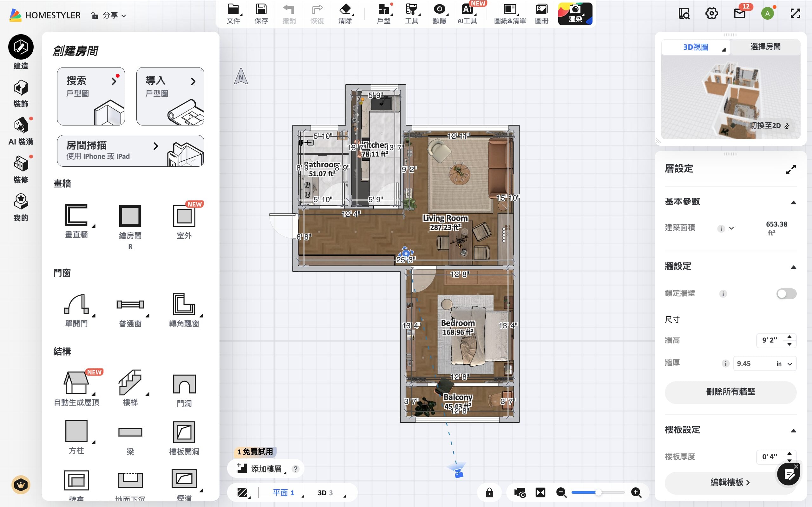Collapse the 牆設定 section
This screenshot has height=507, width=812.
tap(793, 267)
